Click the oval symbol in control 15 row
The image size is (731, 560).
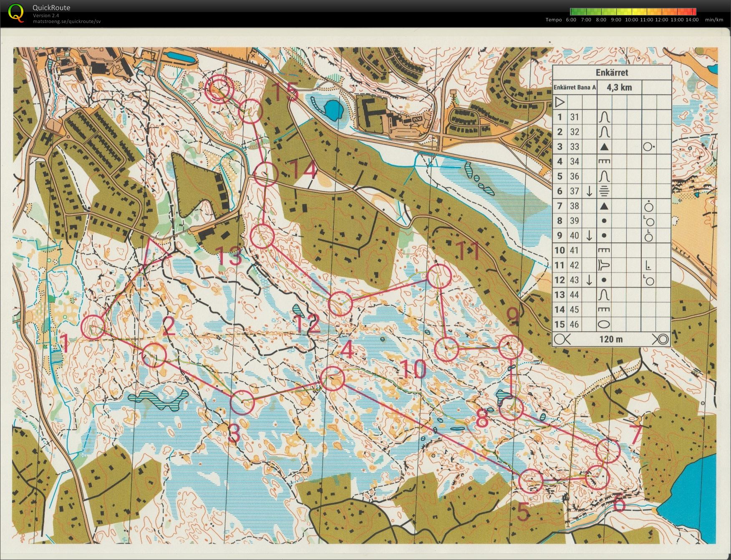[604, 324]
